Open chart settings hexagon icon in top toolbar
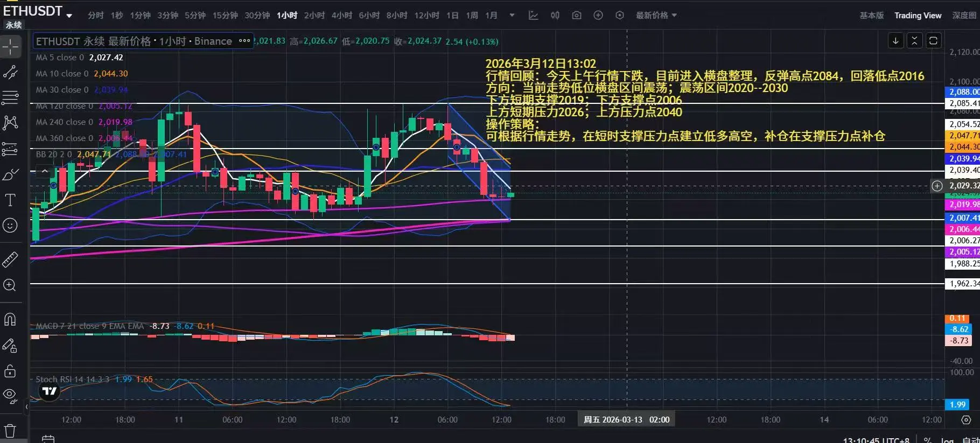Image resolution: width=980 pixels, height=443 pixels. click(x=620, y=16)
